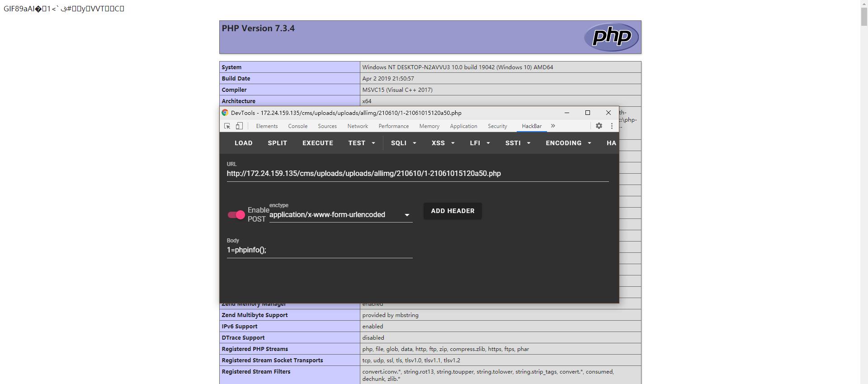The width and height of the screenshot is (868, 384).
Task: Maximize the DevTools window
Action: click(x=588, y=113)
